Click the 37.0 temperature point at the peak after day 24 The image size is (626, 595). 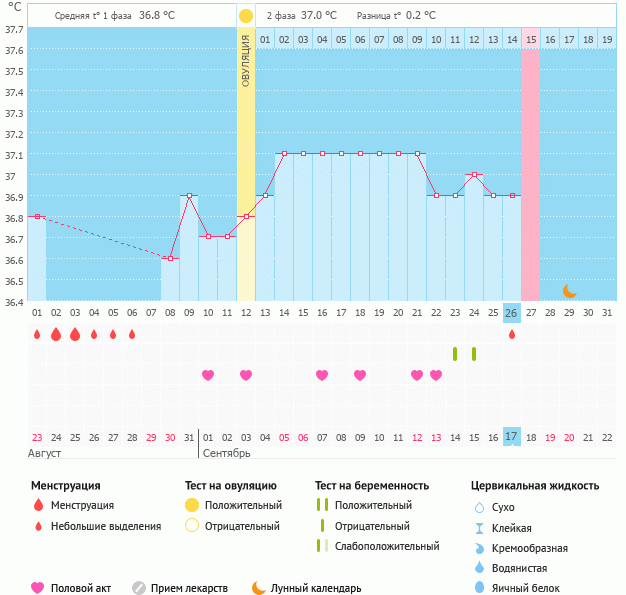pyautogui.click(x=474, y=174)
